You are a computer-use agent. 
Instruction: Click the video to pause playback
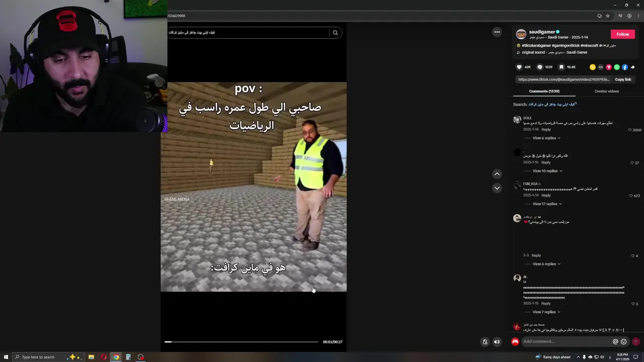tap(254, 187)
